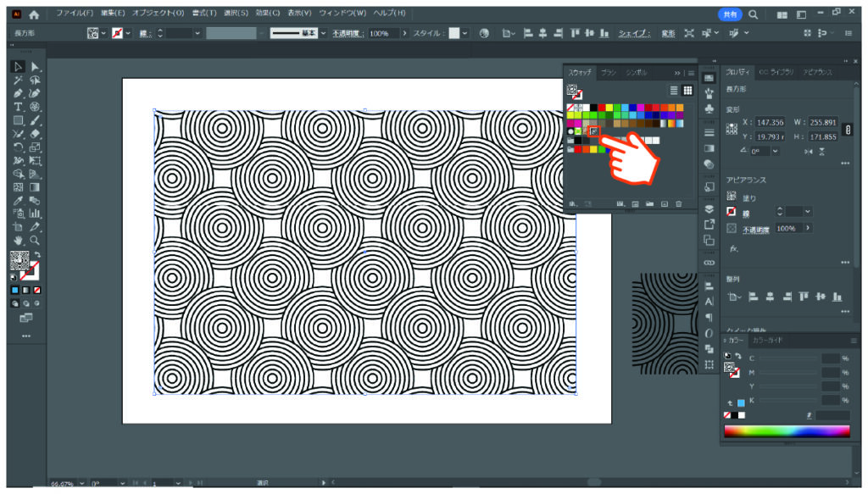Image resolution: width=868 pixels, height=494 pixels.
Task: Open the stroke color dropdown in control bar
Action: click(129, 33)
